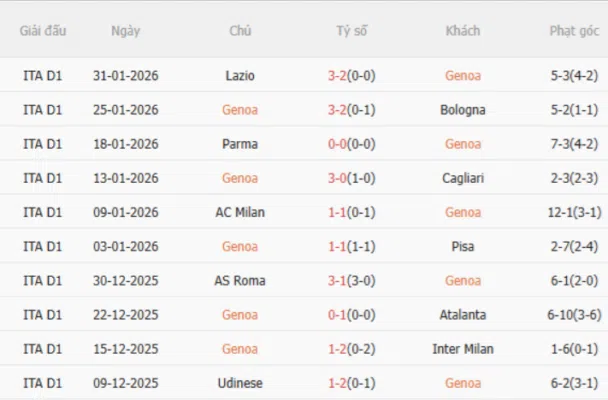The image size is (608, 400).
Task: Select AS Roma in the home column
Action: pyautogui.click(x=240, y=280)
